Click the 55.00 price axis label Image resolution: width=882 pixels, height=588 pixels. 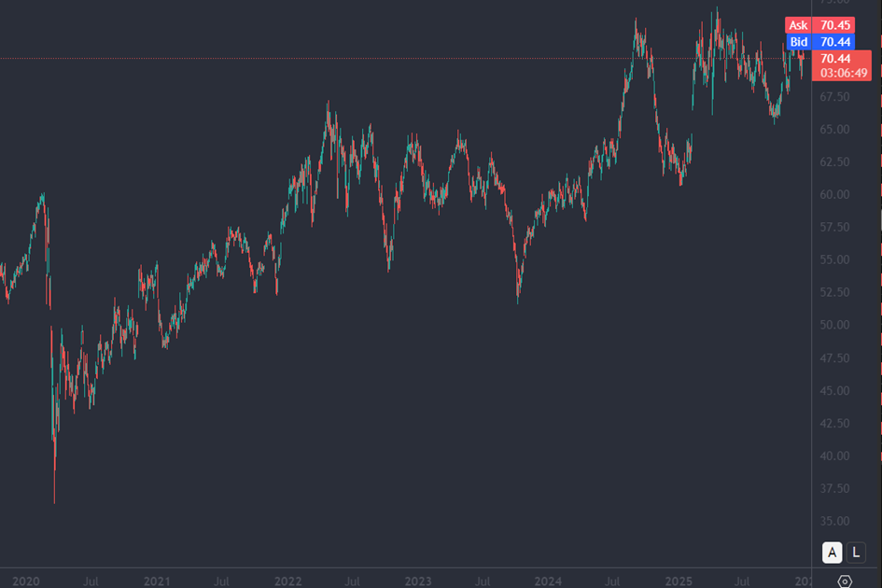[834, 260]
